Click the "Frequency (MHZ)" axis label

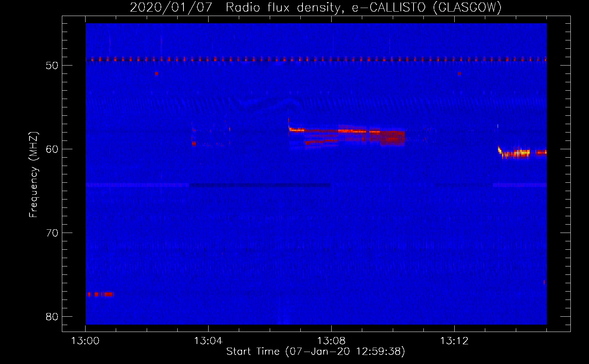pos(33,175)
